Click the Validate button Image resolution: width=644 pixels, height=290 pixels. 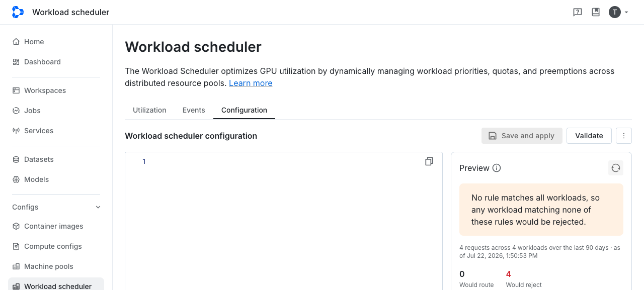[589, 136]
